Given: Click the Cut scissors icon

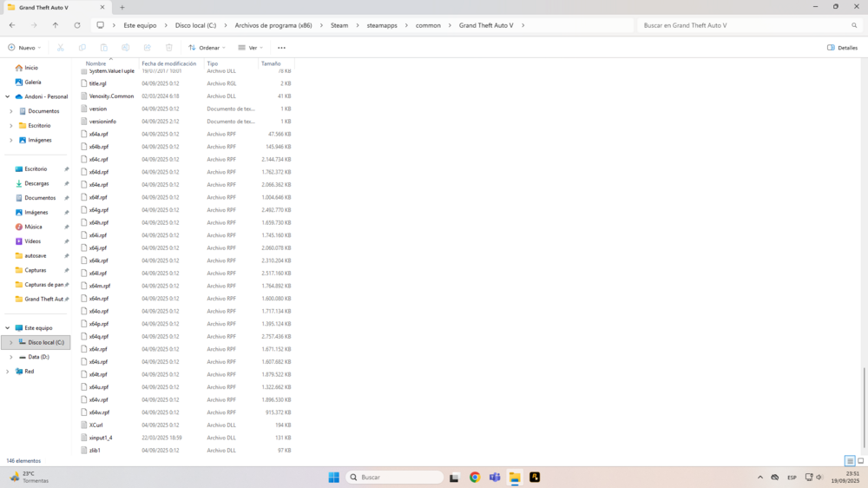Looking at the screenshot, I should (x=61, y=48).
